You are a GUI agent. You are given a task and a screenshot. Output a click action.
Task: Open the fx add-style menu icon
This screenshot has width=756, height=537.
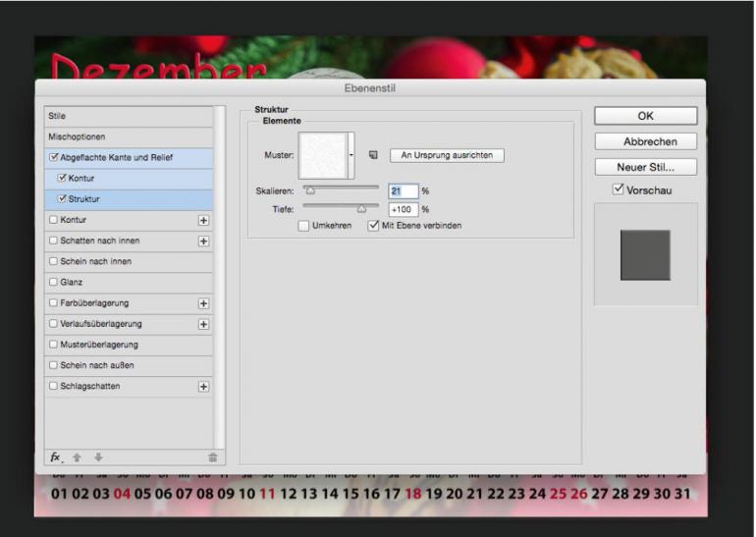pos(56,456)
